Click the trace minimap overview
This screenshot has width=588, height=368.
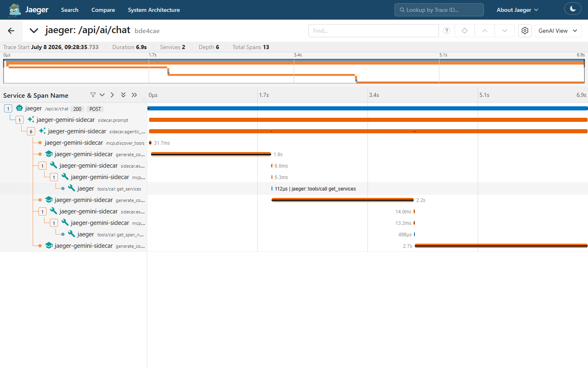[294, 71]
